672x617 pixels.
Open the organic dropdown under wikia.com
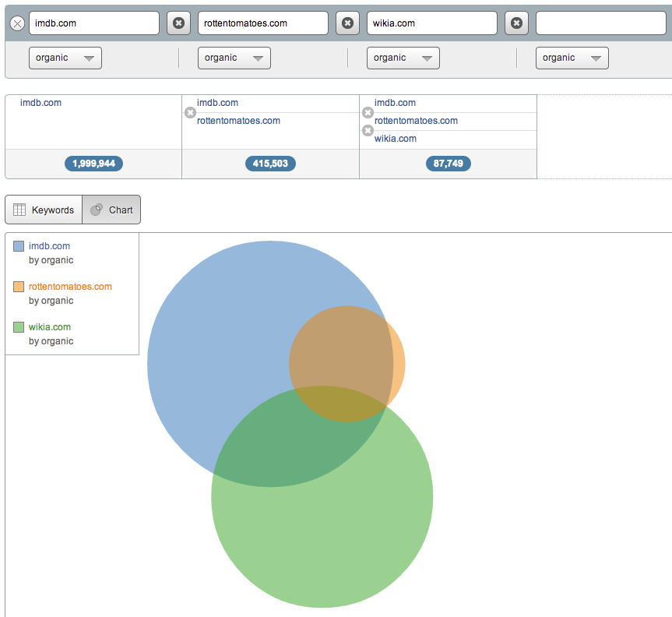click(403, 58)
